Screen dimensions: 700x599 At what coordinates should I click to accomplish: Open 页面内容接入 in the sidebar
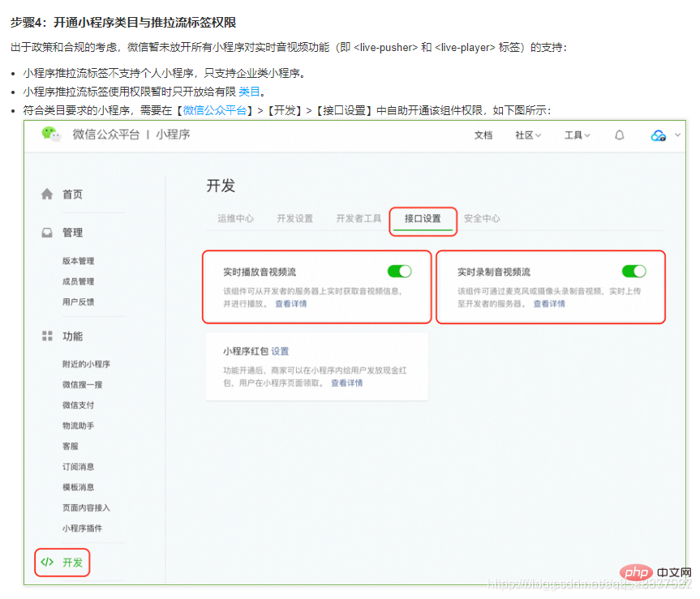point(86,507)
